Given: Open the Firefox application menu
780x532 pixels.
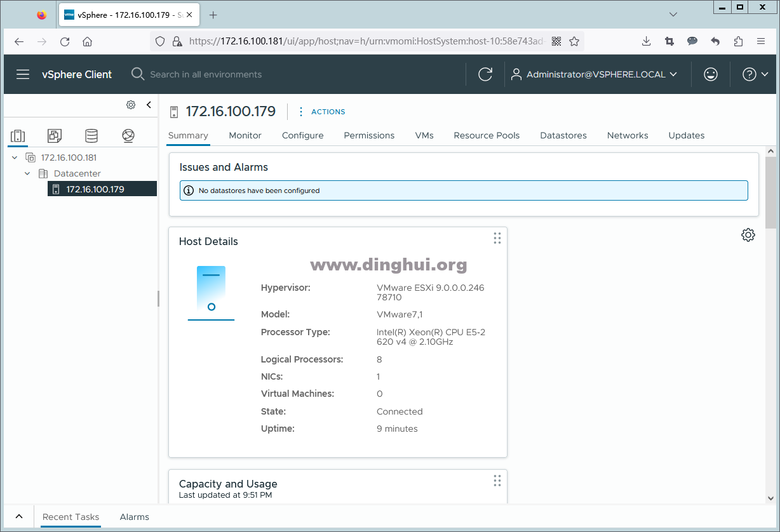Looking at the screenshot, I should (x=761, y=41).
